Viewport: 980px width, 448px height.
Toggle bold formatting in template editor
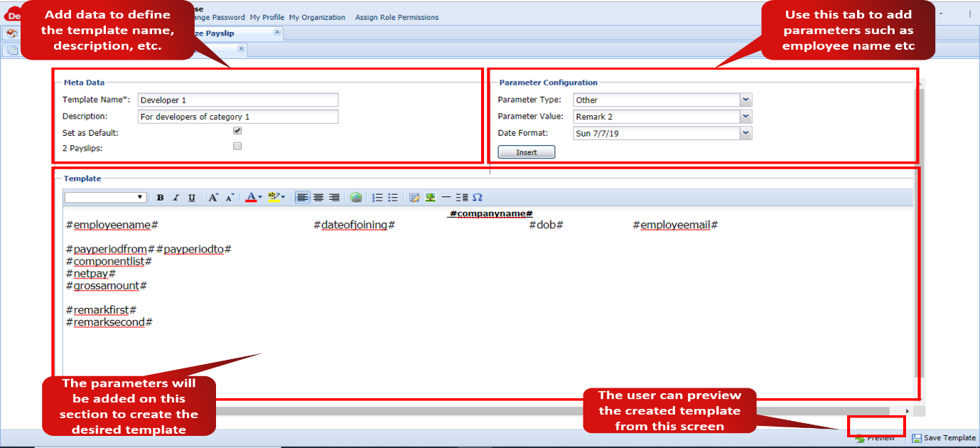tap(160, 197)
